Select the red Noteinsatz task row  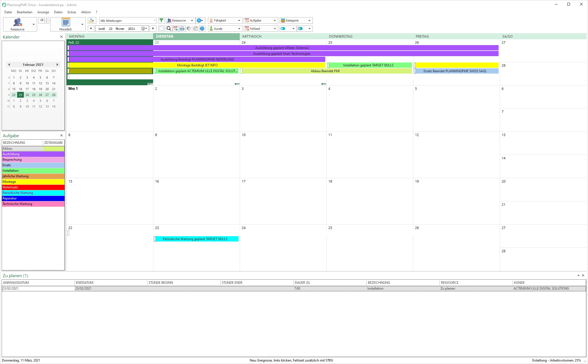pyautogui.click(x=33, y=187)
